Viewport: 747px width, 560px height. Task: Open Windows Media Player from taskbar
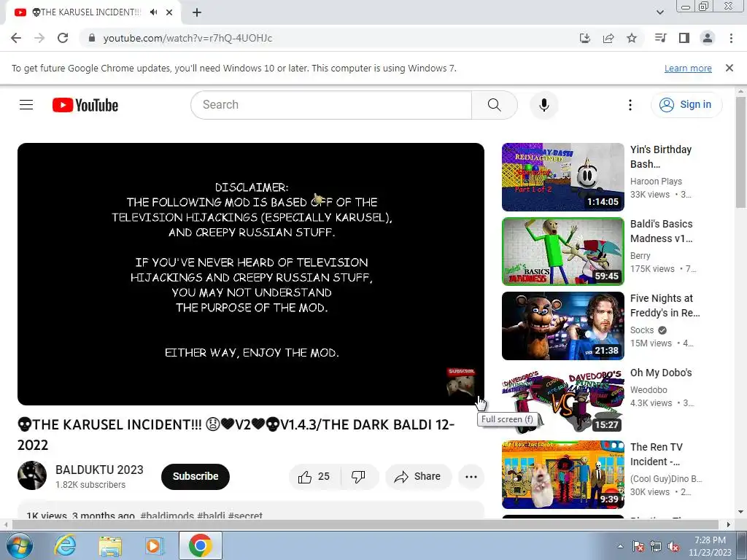tap(154, 545)
